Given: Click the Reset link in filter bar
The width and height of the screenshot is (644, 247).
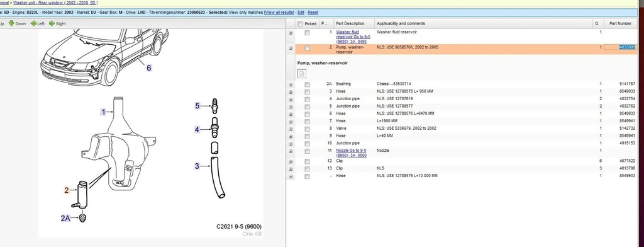Looking at the screenshot, I should click(x=313, y=13).
